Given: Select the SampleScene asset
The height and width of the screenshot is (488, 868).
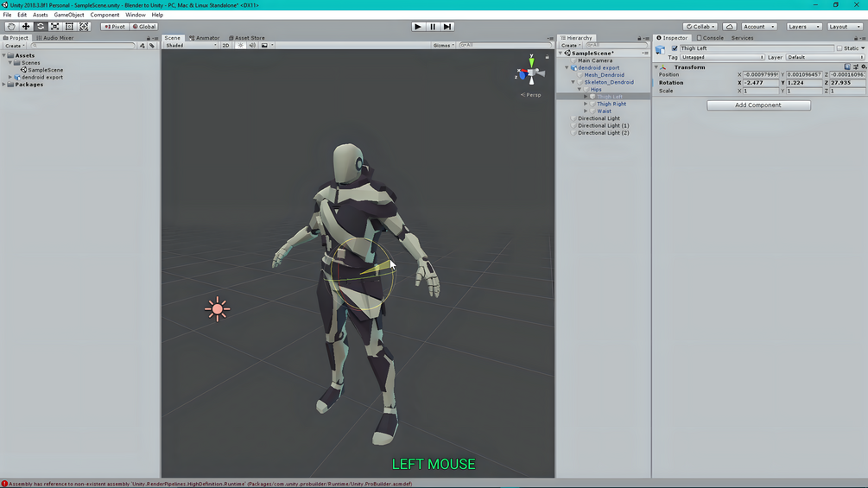Looking at the screenshot, I should tap(42, 70).
